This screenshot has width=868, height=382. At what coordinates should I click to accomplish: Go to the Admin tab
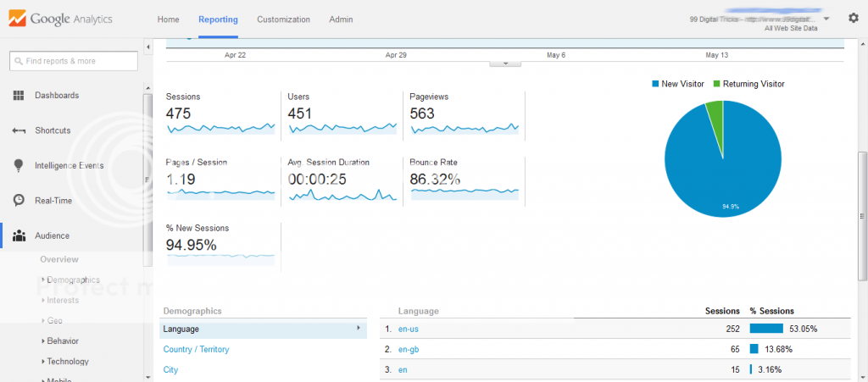341,19
